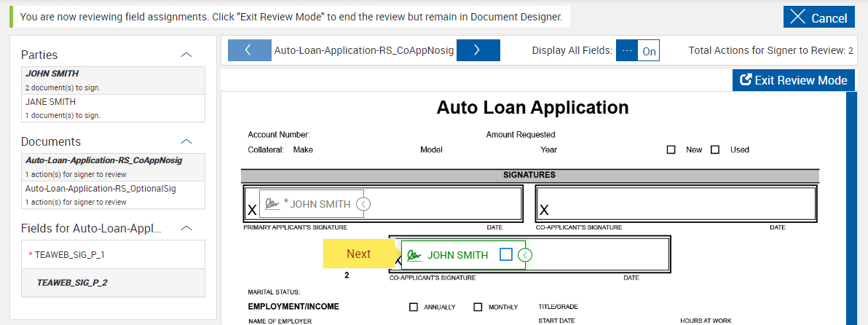Screen dimensions: 868x325
Task: Click 'EMPLOYMENT/INCOME' heading
Action: click(x=293, y=306)
